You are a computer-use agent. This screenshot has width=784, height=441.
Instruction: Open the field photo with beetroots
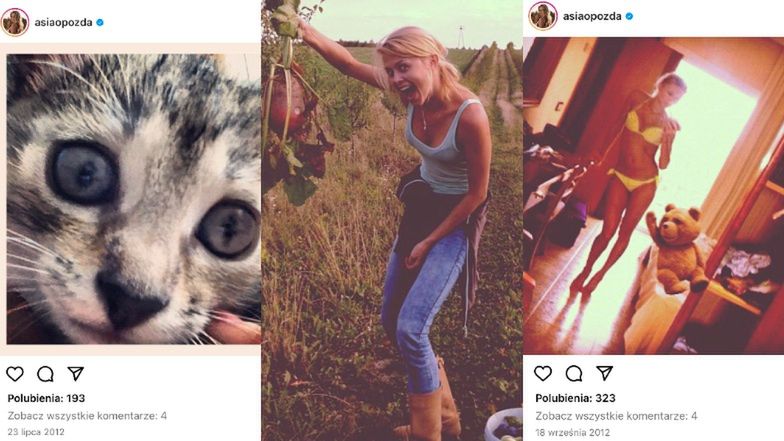(392, 220)
